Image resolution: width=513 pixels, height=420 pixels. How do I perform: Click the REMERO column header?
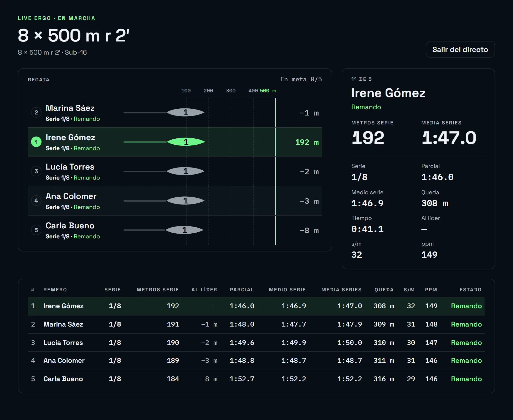[55, 290]
